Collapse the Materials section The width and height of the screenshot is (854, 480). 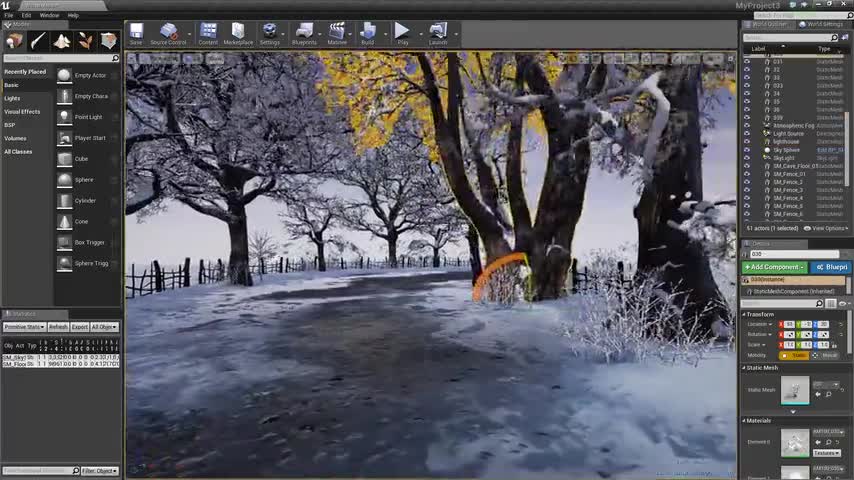(x=744, y=421)
